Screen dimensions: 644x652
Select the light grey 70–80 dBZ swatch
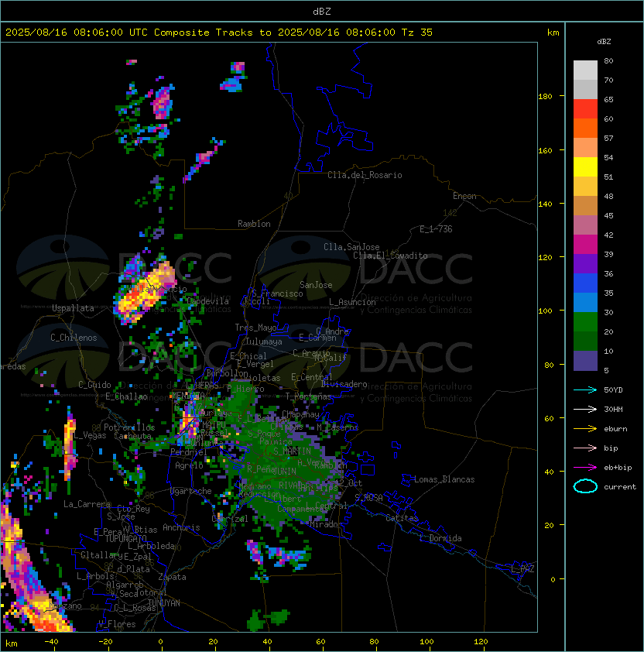click(585, 70)
